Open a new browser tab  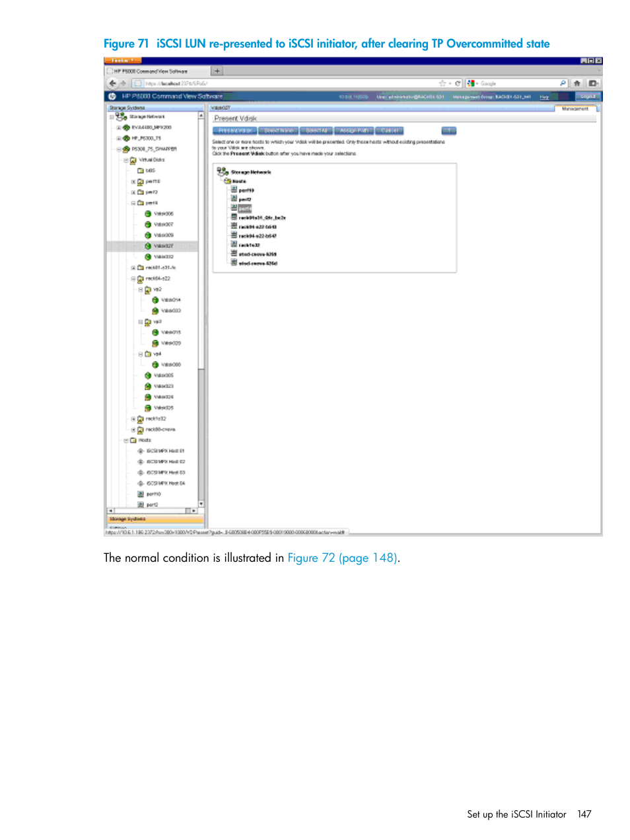[217, 71]
